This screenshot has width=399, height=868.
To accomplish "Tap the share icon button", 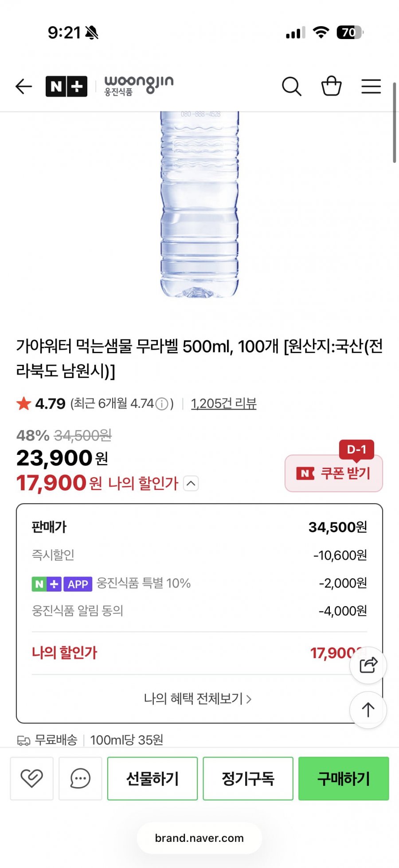I will [x=368, y=665].
